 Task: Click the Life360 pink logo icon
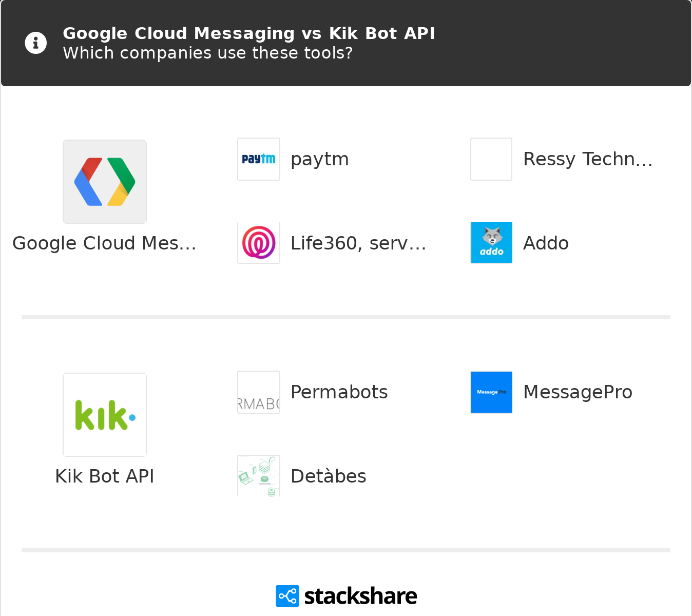coord(259,243)
